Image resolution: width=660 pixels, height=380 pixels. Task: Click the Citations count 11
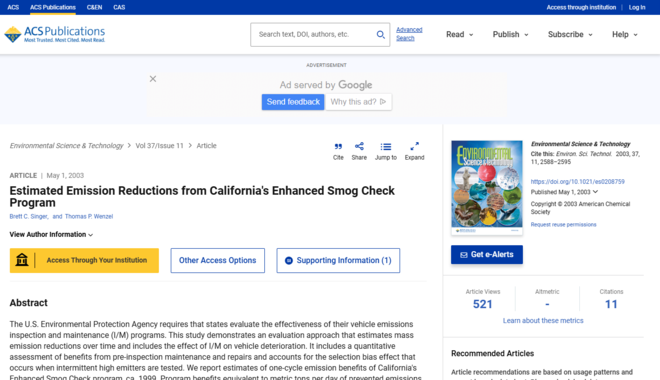tap(611, 304)
